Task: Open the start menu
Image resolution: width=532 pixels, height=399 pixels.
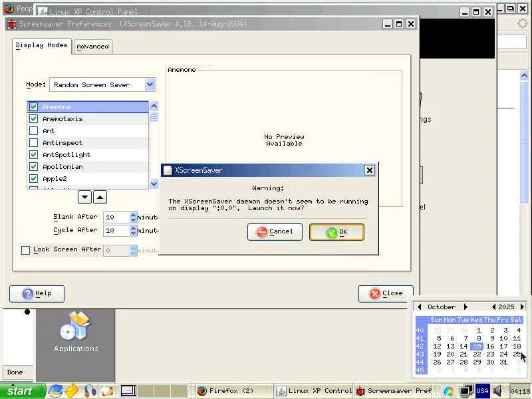Action: (23, 391)
